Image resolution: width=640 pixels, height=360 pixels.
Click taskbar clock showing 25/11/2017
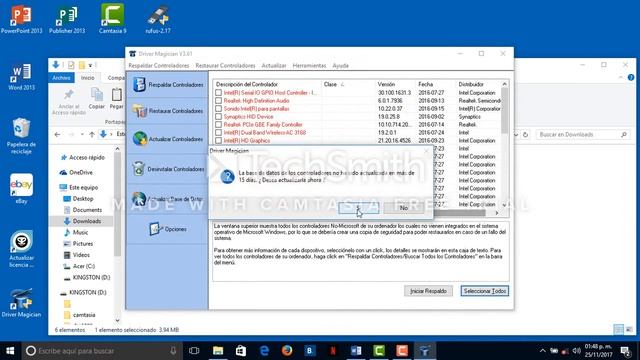598,351
